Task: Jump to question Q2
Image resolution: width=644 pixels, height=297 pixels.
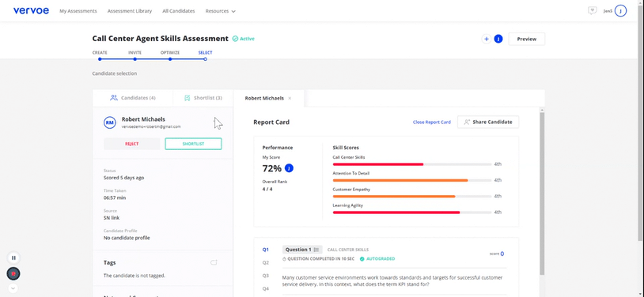Action: coord(266,262)
